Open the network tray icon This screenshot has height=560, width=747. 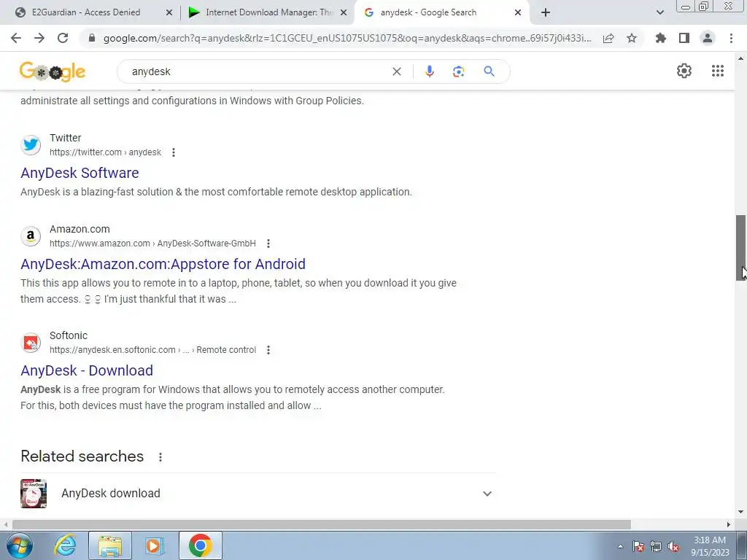tap(656, 547)
